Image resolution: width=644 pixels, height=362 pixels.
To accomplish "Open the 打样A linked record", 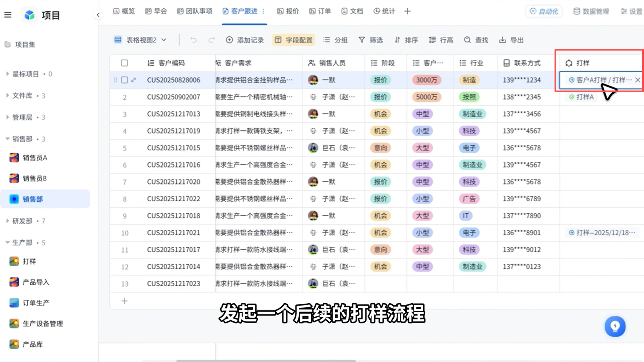I will coord(582,97).
